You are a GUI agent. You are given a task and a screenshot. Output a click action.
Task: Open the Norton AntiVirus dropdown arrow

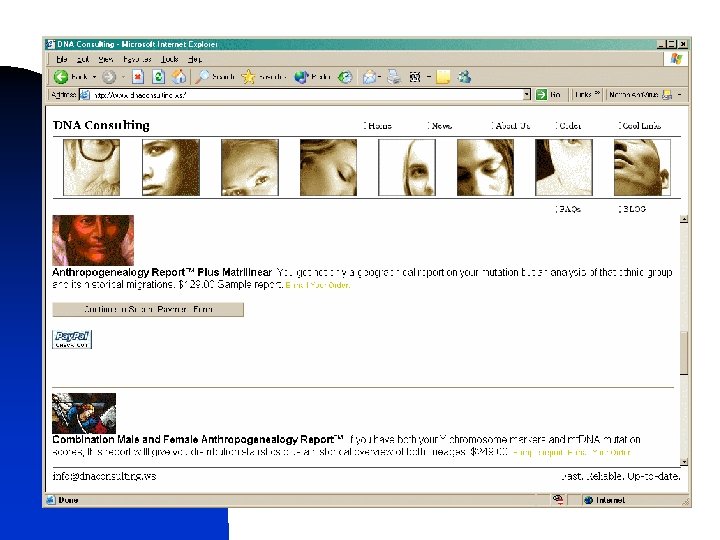[680, 95]
